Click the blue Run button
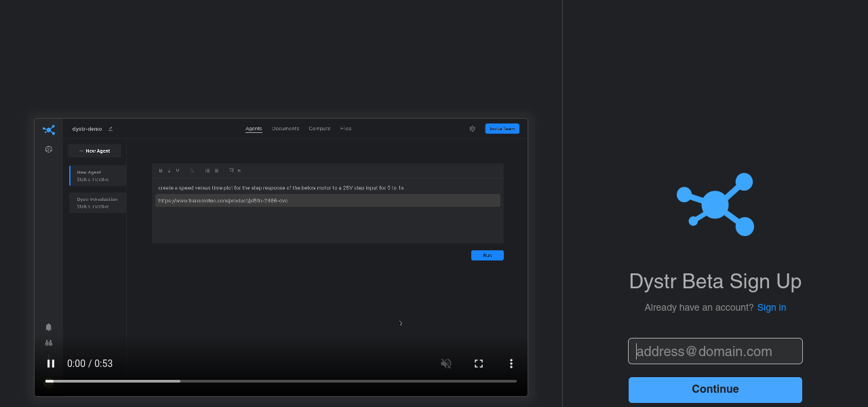This screenshot has width=868, height=407. (487, 255)
